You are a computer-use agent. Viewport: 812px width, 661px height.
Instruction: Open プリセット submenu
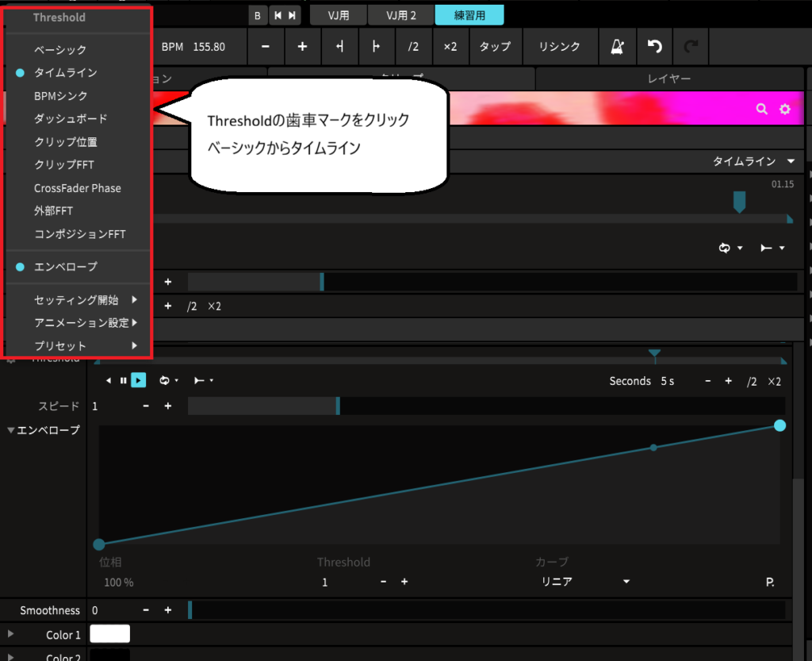pos(86,345)
